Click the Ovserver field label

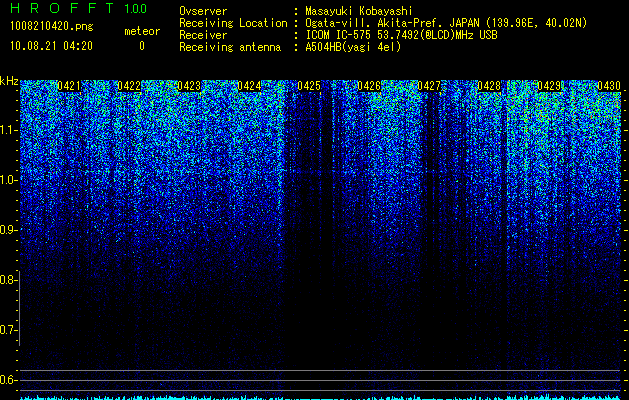(x=203, y=11)
